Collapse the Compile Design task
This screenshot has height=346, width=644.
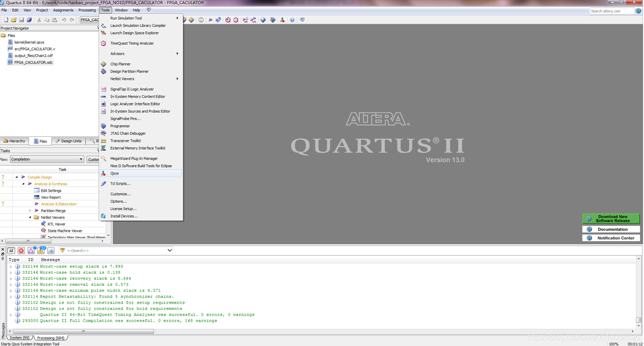(x=17, y=177)
